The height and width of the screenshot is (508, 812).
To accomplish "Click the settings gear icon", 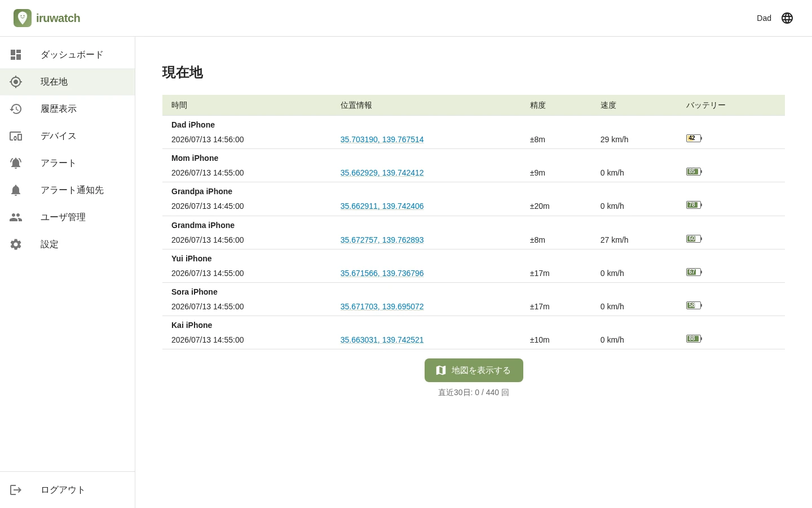I will [16, 244].
